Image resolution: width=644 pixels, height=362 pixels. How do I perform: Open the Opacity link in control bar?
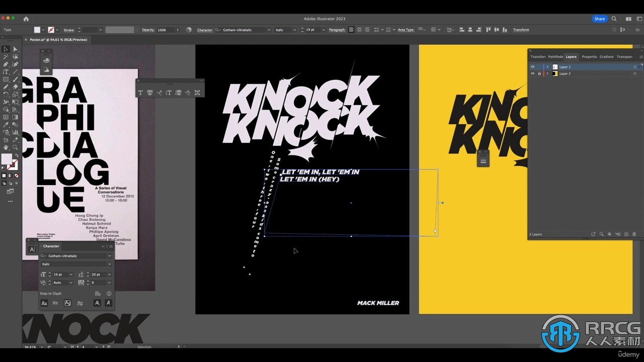[x=148, y=30]
